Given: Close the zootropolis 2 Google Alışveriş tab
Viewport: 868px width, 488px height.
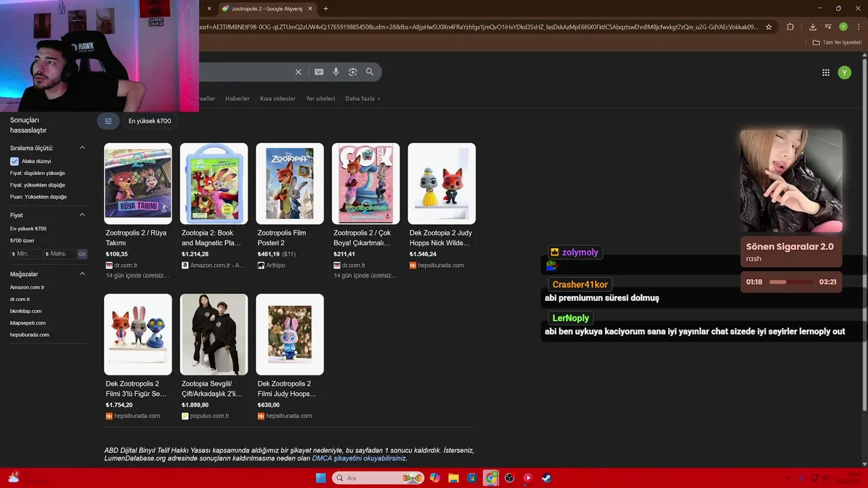Looking at the screenshot, I should (x=311, y=9).
